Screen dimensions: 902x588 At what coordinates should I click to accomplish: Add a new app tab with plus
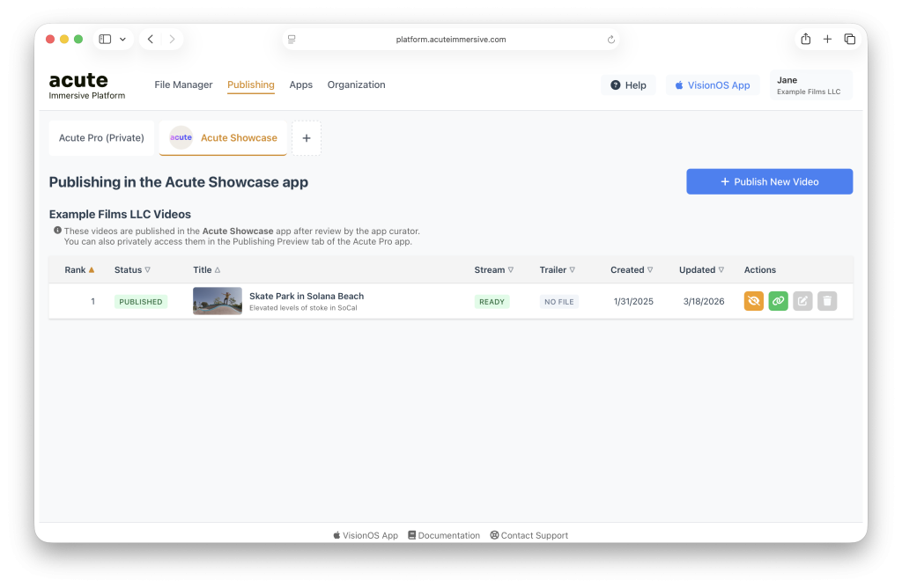pyautogui.click(x=307, y=138)
